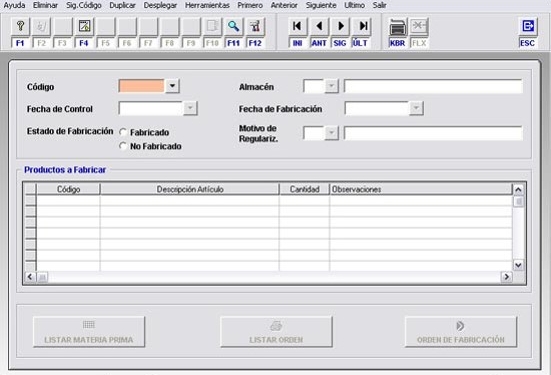Click the F4 duplicate record icon

point(84,26)
